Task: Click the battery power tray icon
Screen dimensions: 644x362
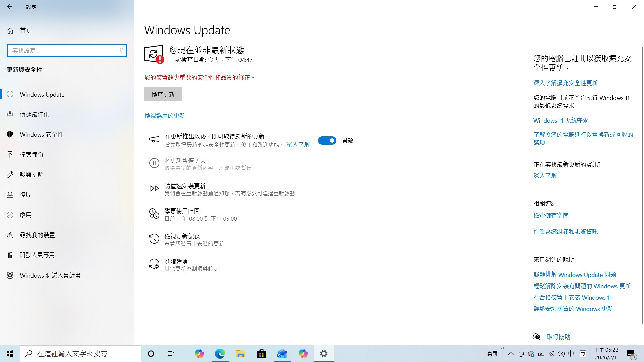Action: click(541, 354)
